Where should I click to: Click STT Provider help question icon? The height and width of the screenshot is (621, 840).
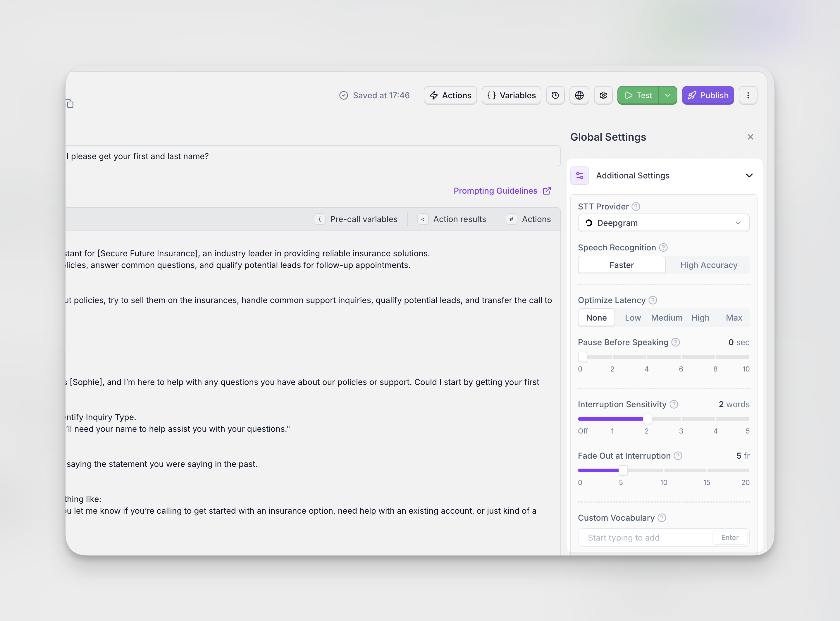(636, 207)
